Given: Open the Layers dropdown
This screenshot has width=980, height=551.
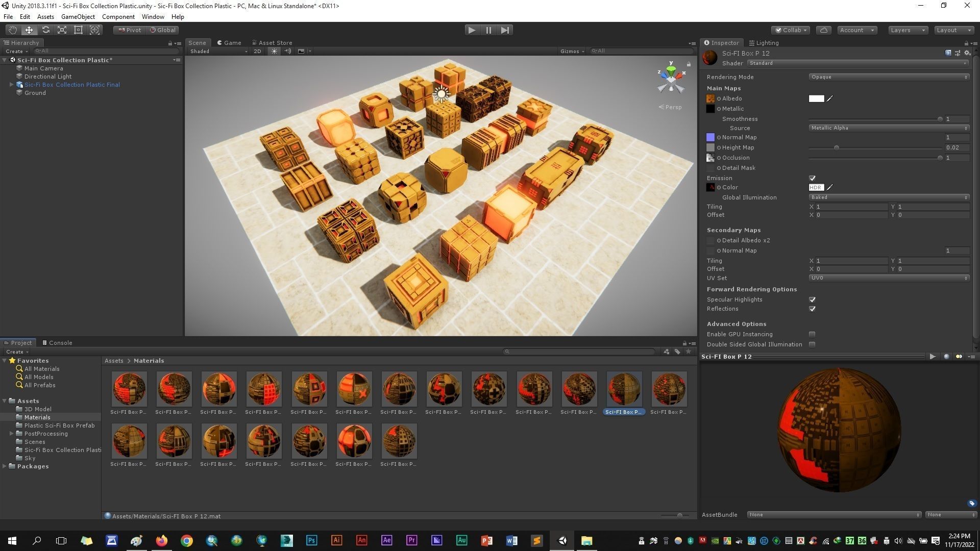Looking at the screenshot, I should click(x=908, y=30).
